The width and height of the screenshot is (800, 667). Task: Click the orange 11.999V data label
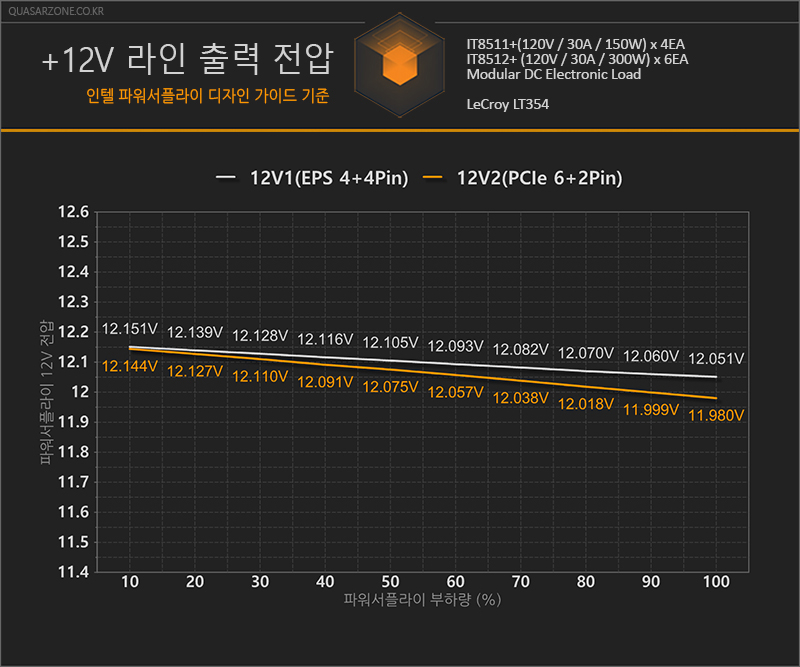point(651,410)
